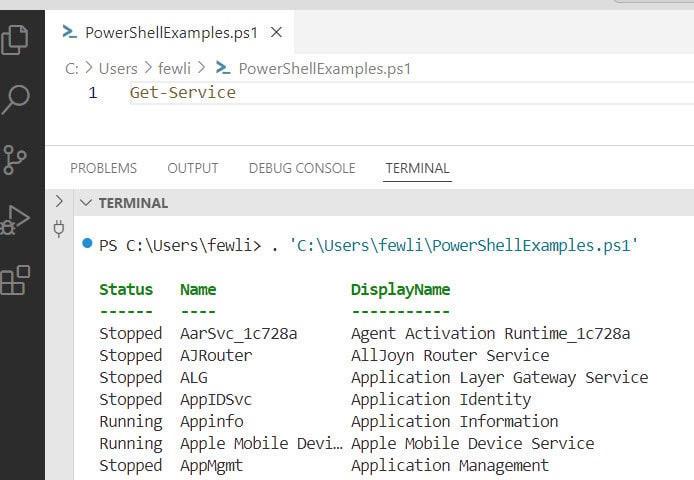
Task: Close the PowerShellExamples.ps1 editor tab
Action: point(277,32)
